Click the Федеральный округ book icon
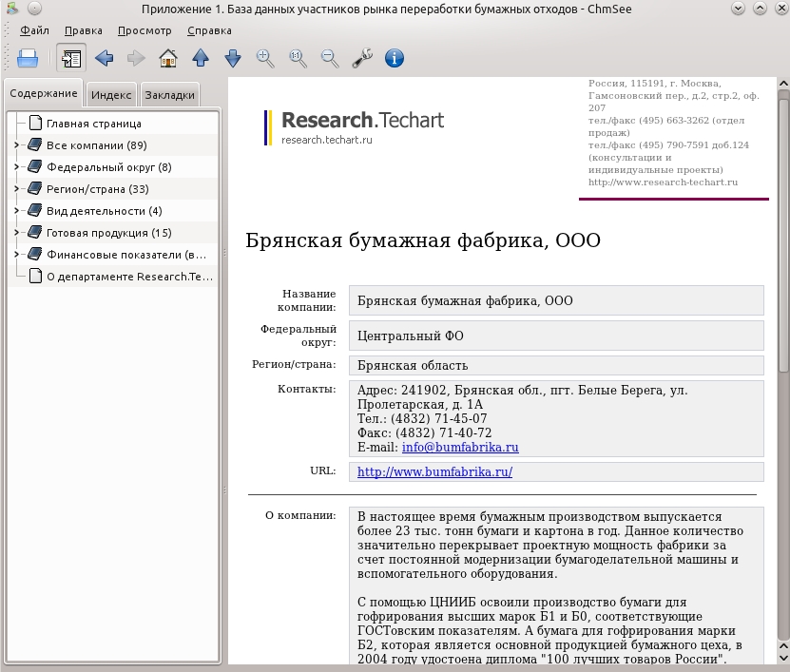 click(35, 166)
